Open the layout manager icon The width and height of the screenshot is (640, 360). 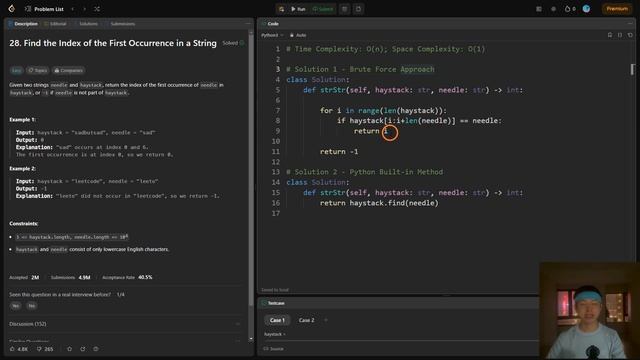pyautogui.click(x=539, y=9)
